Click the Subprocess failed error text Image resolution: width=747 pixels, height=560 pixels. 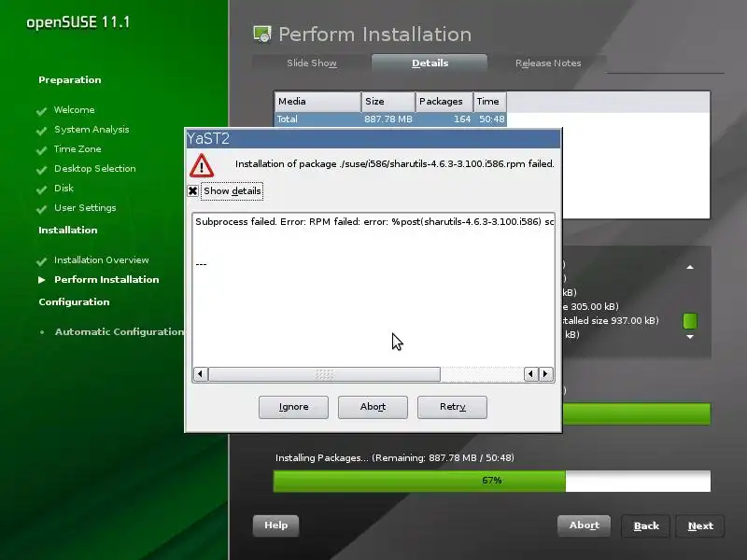(x=374, y=222)
